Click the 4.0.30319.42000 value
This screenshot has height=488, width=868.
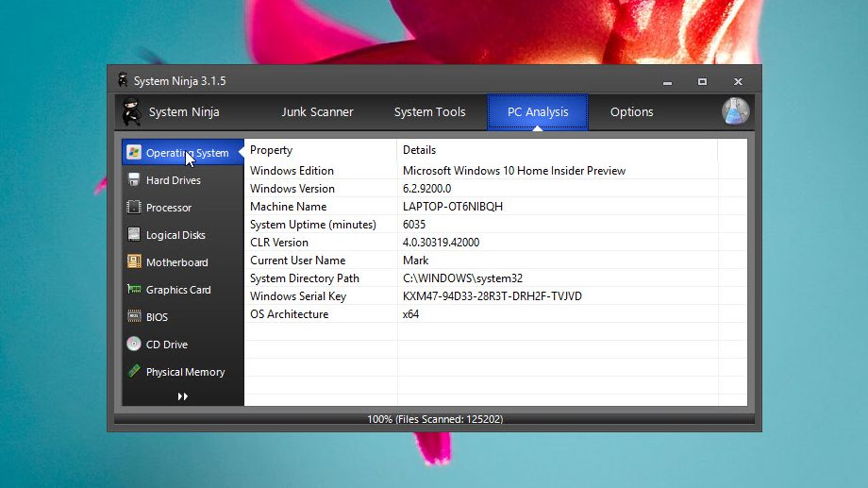tap(441, 243)
